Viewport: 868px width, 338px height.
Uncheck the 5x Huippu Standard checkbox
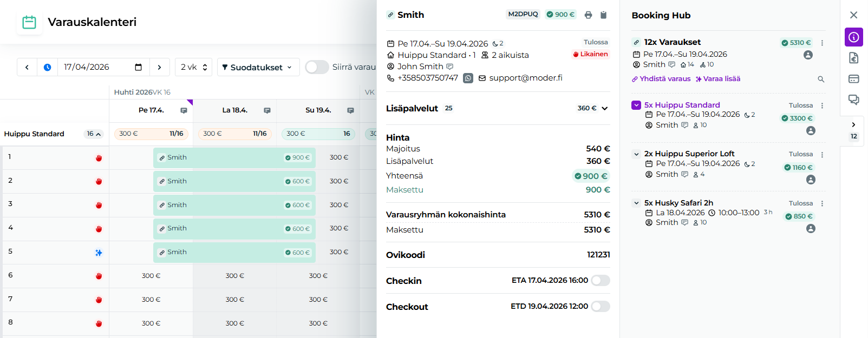636,105
